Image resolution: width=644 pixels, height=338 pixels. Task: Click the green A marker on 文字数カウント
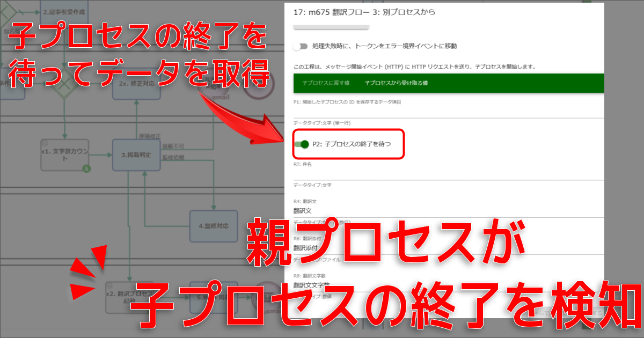pyautogui.click(x=86, y=169)
